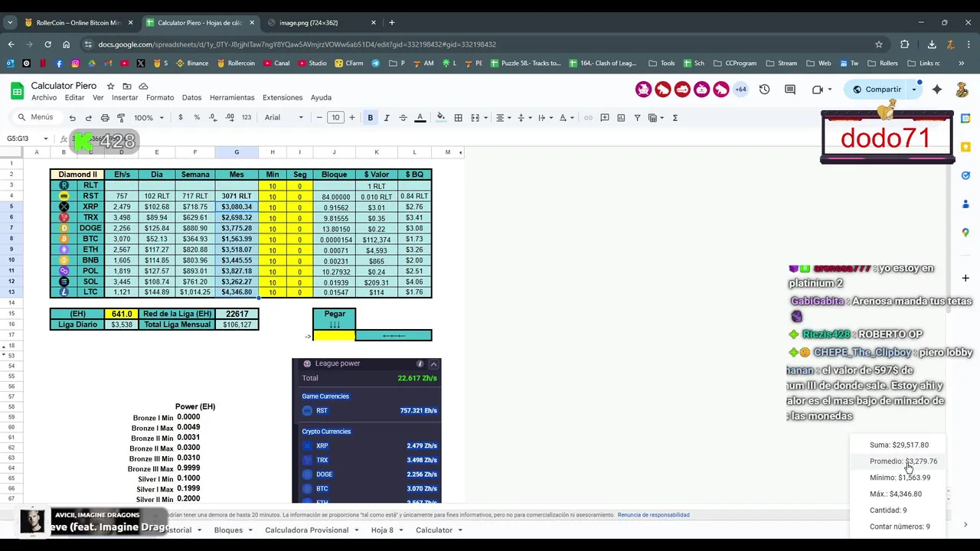Image resolution: width=980 pixels, height=551 pixels.
Task: Print the spreadsheet using the printer icon
Action: (x=105, y=118)
